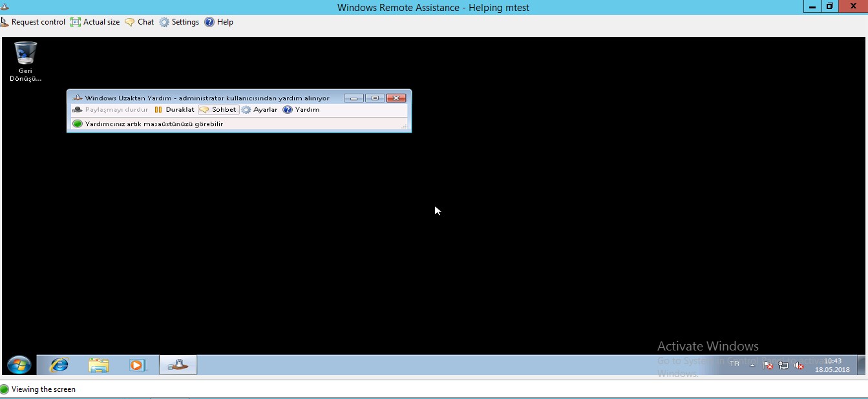Pause sharing with Duraklat
The width and height of the screenshot is (868, 399).
pos(175,110)
